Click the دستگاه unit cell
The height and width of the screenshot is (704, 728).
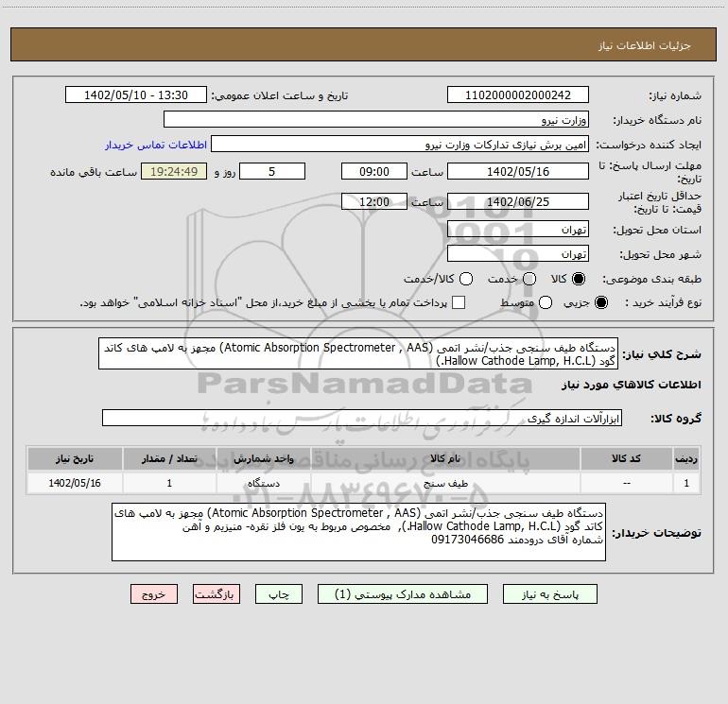(263, 483)
